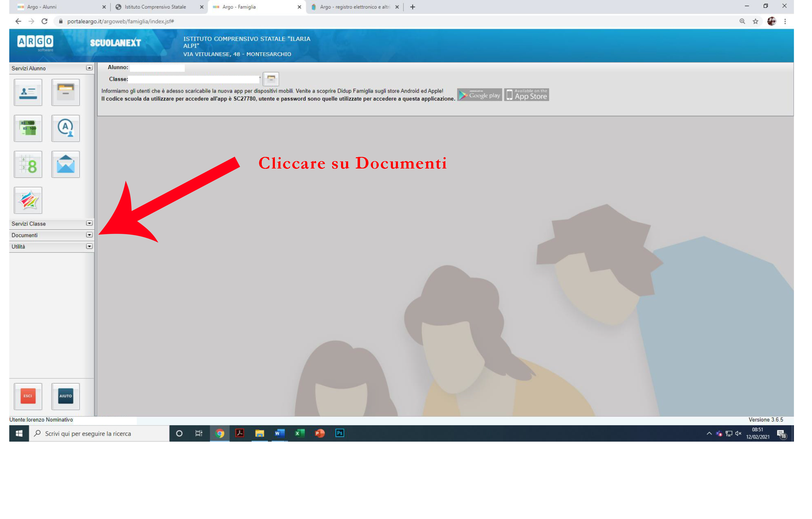The height and width of the screenshot is (519, 812).
Task: Collapse the Servizi Alunno panel
Action: pyautogui.click(x=89, y=68)
